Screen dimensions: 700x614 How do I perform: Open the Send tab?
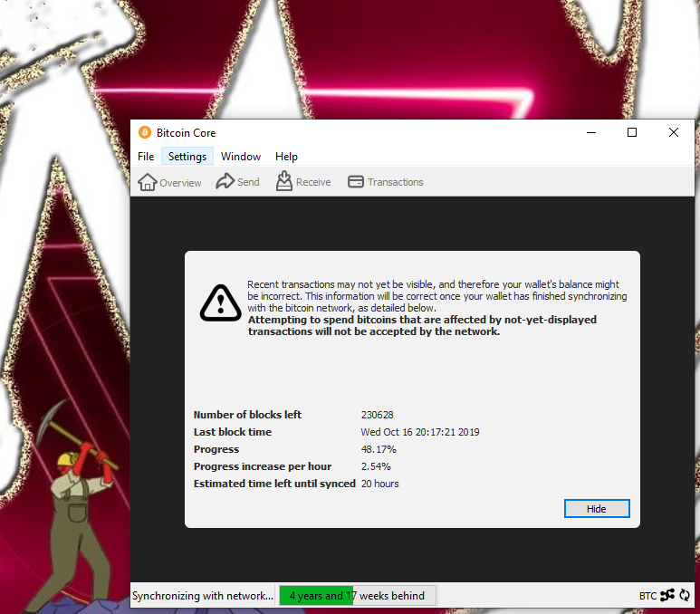[237, 182]
